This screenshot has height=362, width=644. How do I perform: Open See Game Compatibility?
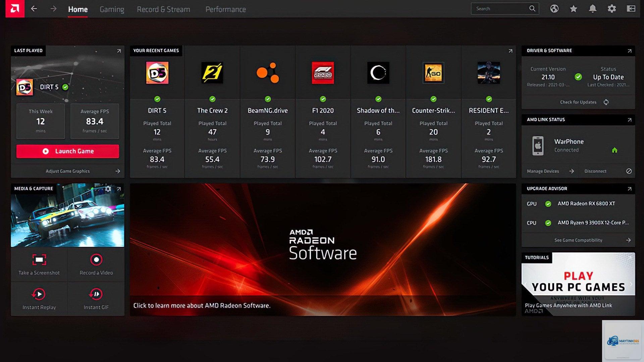[578, 240]
